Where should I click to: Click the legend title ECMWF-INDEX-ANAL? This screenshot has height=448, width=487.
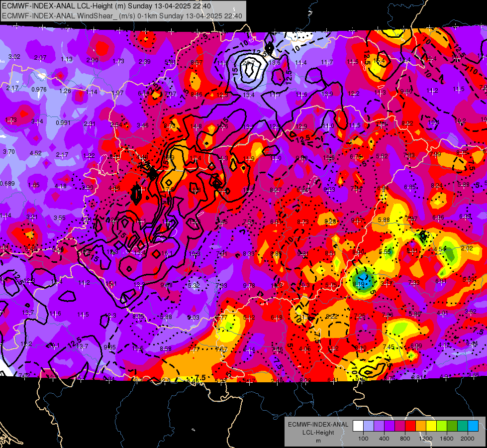318,425
